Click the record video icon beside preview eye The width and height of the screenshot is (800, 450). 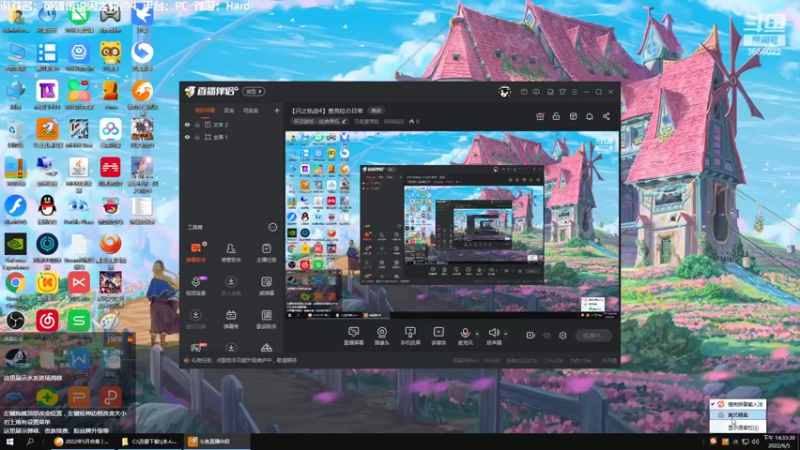530,335
